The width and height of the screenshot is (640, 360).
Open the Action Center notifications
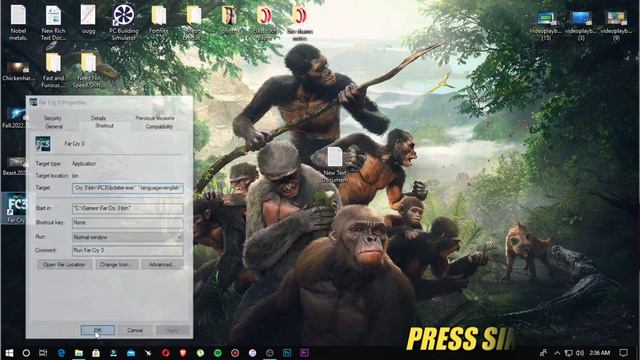tap(623, 353)
